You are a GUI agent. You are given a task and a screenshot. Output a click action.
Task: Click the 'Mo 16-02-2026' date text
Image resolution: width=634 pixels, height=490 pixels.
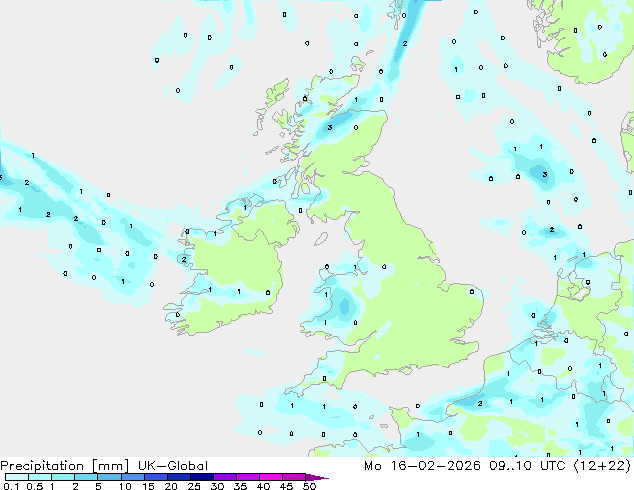pyautogui.click(x=422, y=466)
